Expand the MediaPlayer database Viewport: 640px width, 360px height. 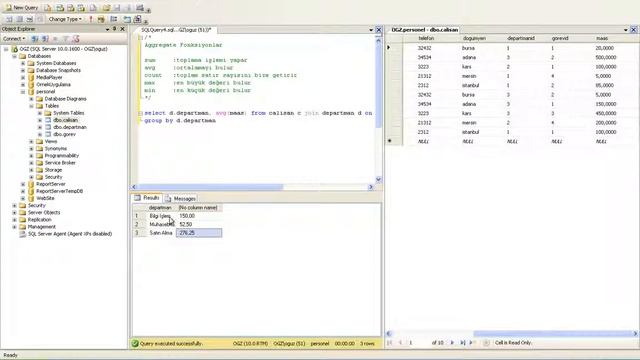(x=23, y=77)
